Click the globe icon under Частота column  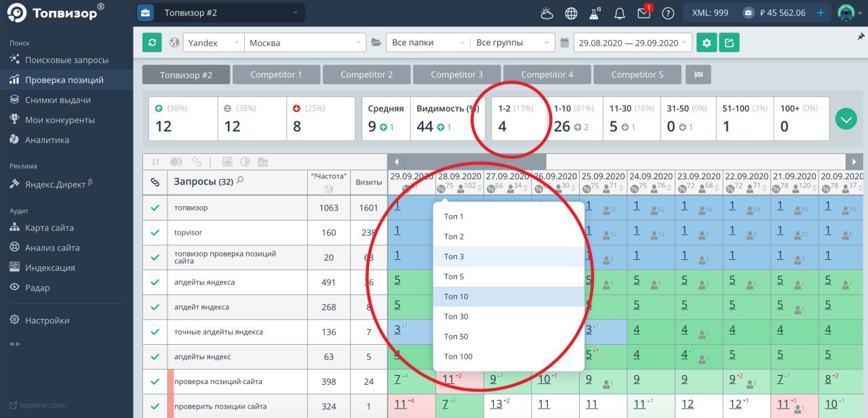[x=329, y=189]
